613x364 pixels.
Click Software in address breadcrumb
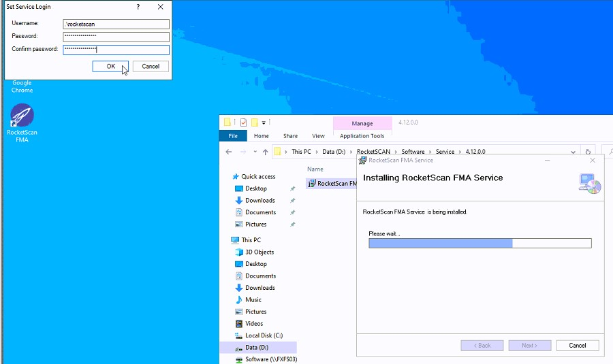click(x=413, y=152)
